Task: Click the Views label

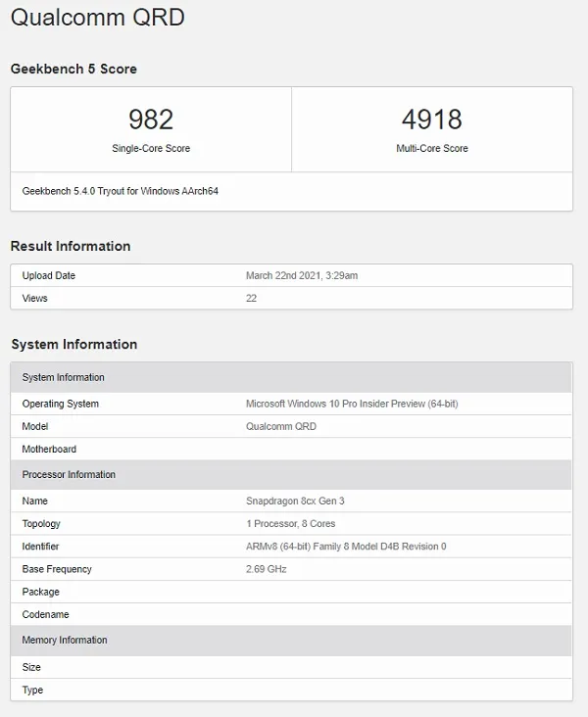Action: tap(34, 298)
